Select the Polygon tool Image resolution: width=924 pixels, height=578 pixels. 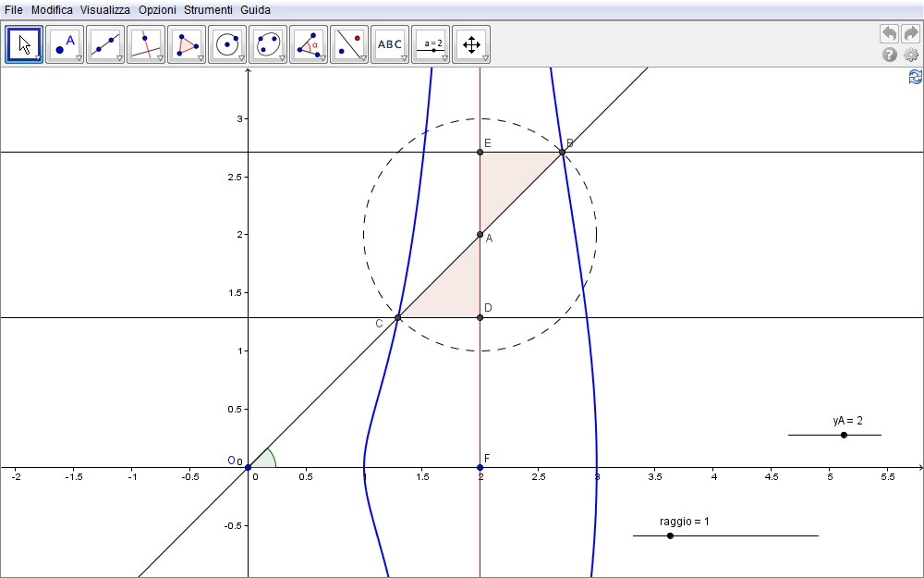[187, 44]
